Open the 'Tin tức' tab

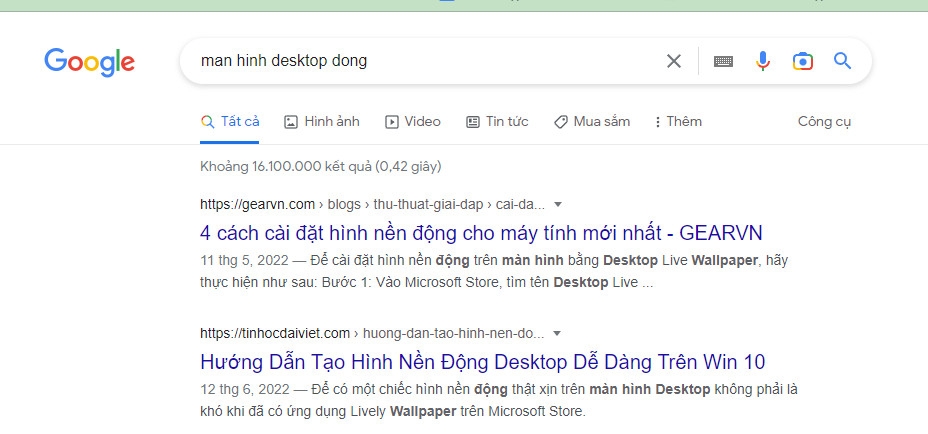click(x=497, y=122)
